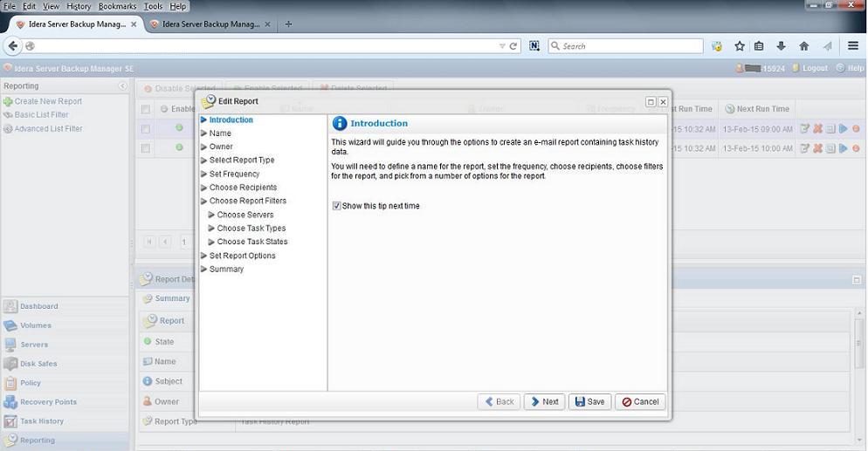Collapse the Report Details panel

(x=856, y=280)
